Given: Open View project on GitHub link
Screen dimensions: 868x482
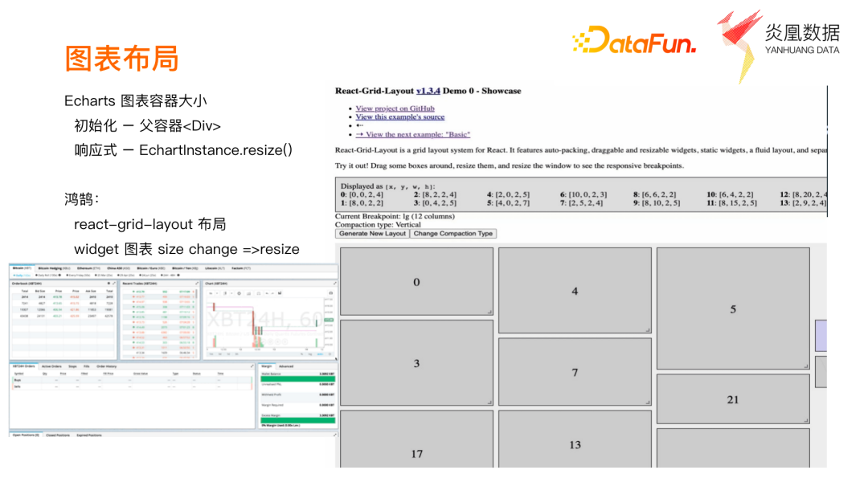Looking at the screenshot, I should [x=395, y=108].
